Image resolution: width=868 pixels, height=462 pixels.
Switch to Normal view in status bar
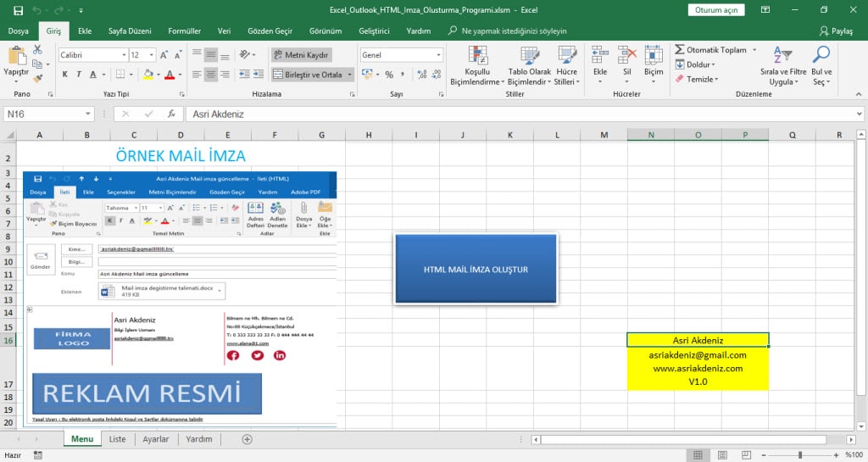tap(698, 455)
